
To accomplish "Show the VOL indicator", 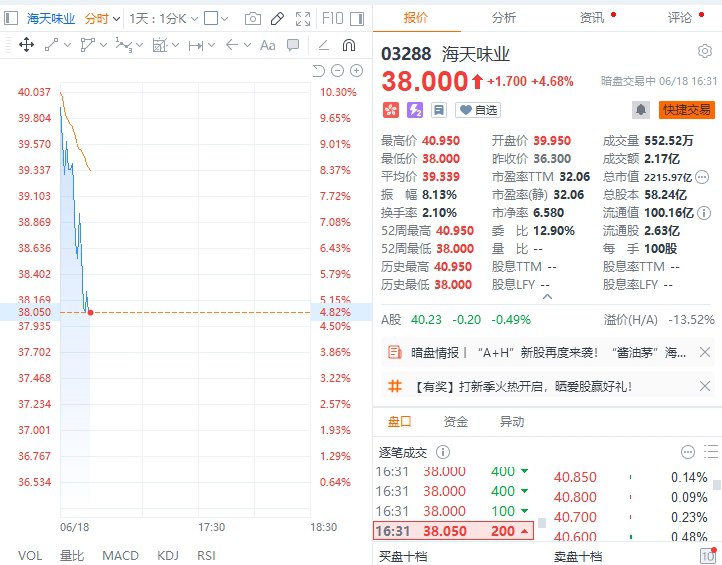I will coord(30,555).
